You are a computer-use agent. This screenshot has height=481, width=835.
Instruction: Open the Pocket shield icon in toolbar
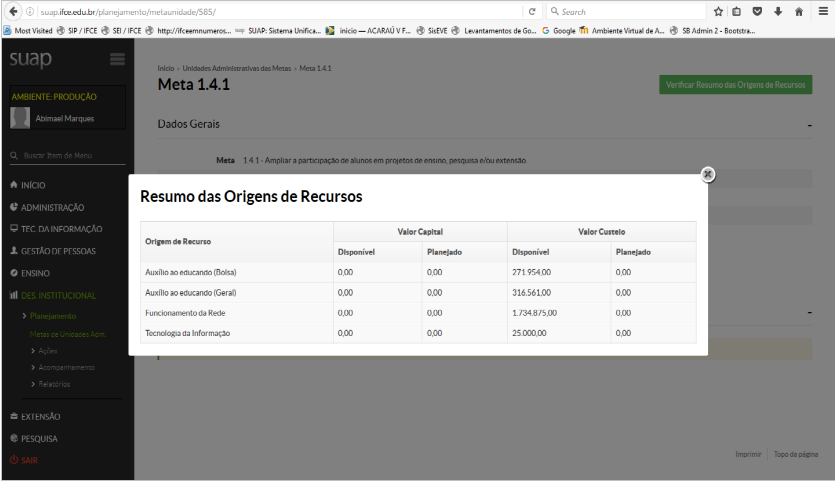(x=757, y=11)
